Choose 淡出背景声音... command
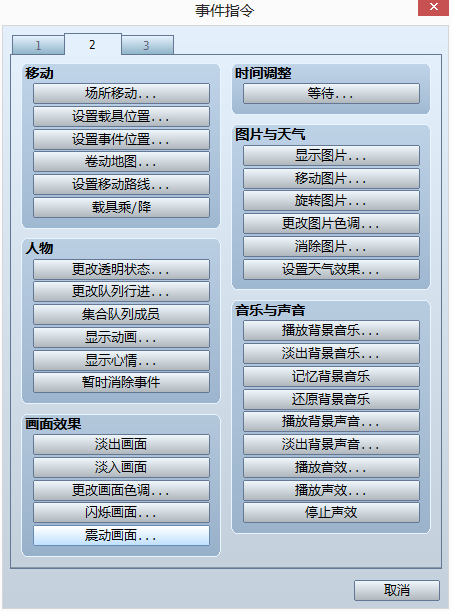Viewport: 451px width, 611px height. point(331,445)
